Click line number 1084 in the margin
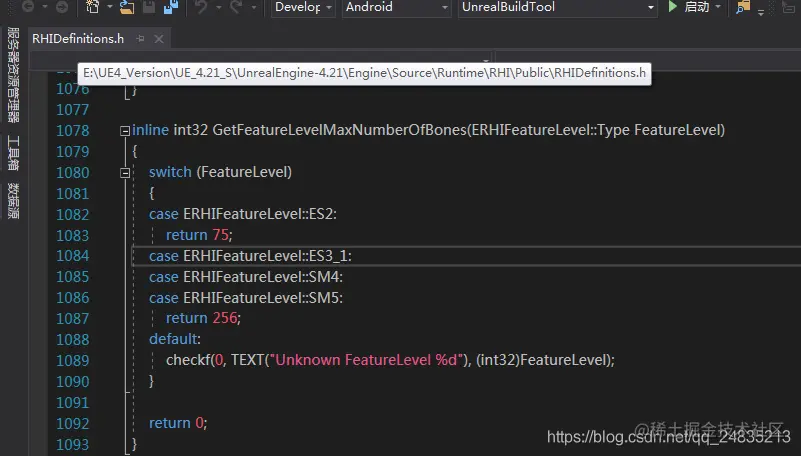The height and width of the screenshot is (456, 801). (x=73, y=256)
